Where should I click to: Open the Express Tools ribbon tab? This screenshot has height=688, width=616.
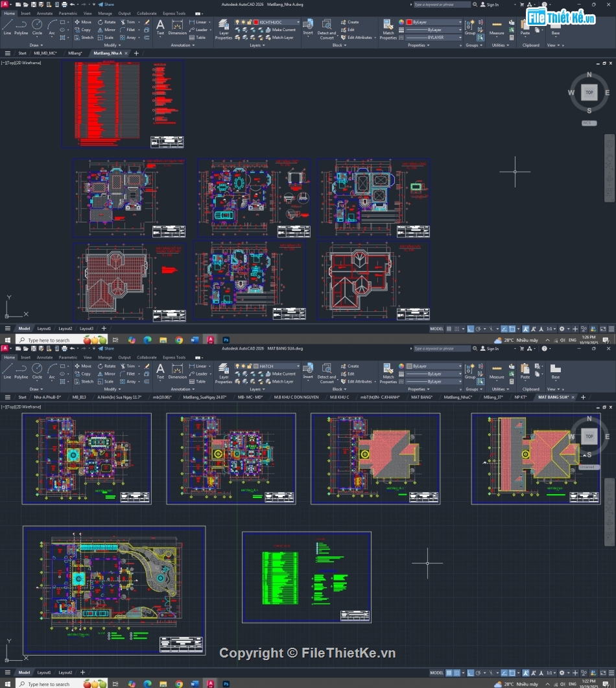click(x=173, y=13)
